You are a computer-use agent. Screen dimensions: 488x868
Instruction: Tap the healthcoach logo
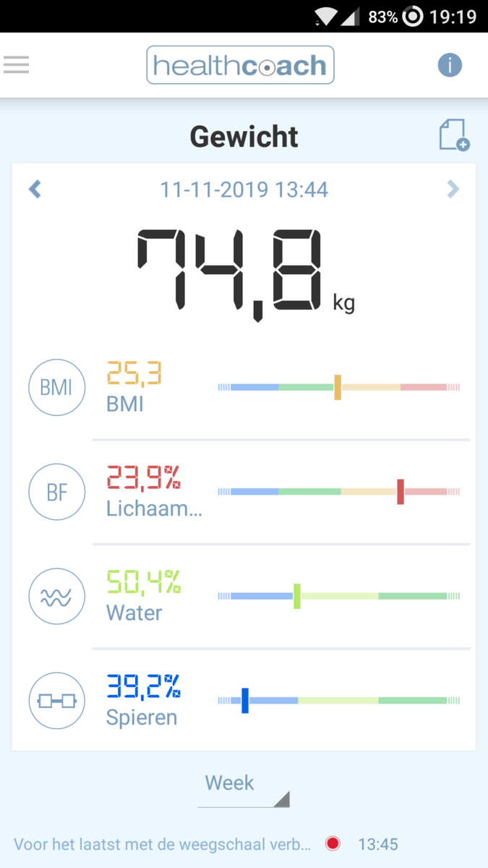click(x=240, y=66)
